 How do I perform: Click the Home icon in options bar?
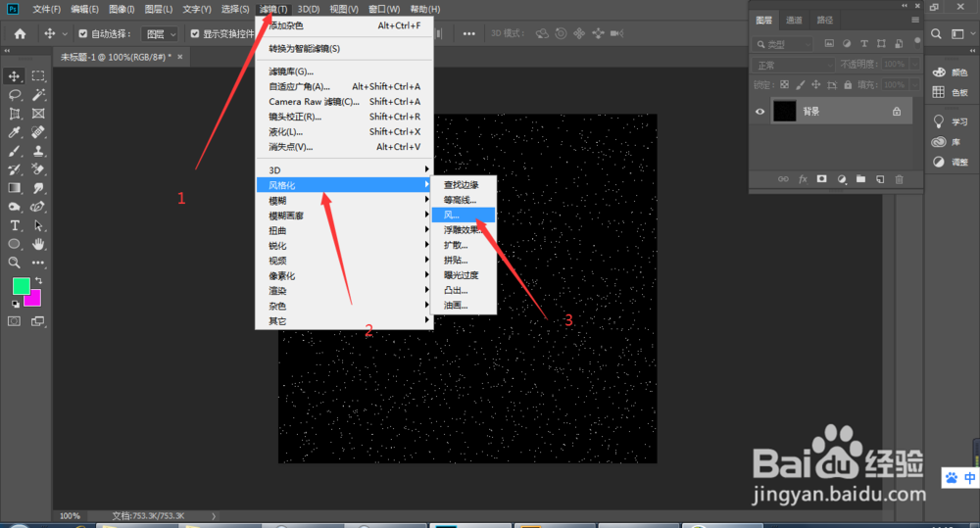click(20, 33)
